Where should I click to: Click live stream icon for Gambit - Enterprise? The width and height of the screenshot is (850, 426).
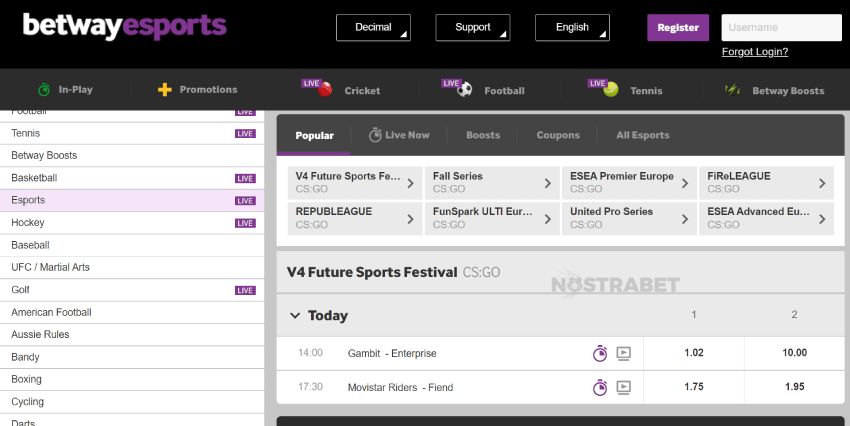click(624, 354)
